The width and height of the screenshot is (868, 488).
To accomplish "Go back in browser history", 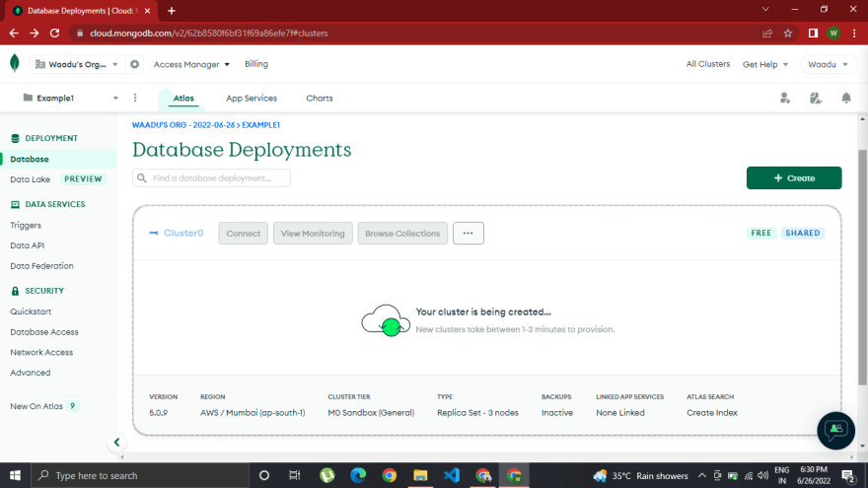I will [x=14, y=34].
